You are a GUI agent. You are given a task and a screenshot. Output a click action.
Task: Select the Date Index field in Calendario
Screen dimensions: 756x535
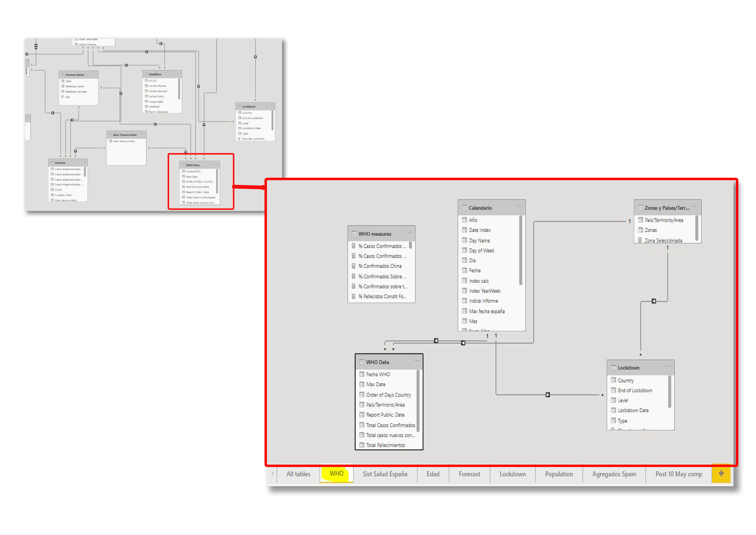tap(479, 230)
